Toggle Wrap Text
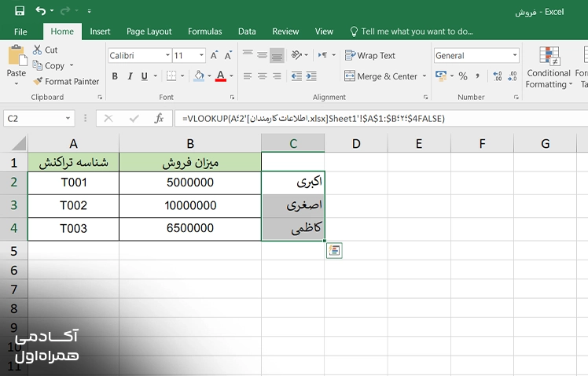 coord(369,56)
